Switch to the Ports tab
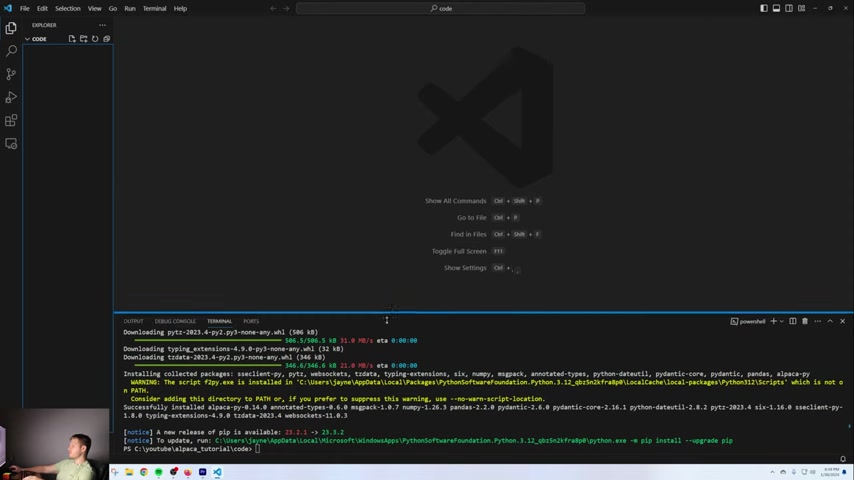Screen dimensions: 854x480 [251, 321]
